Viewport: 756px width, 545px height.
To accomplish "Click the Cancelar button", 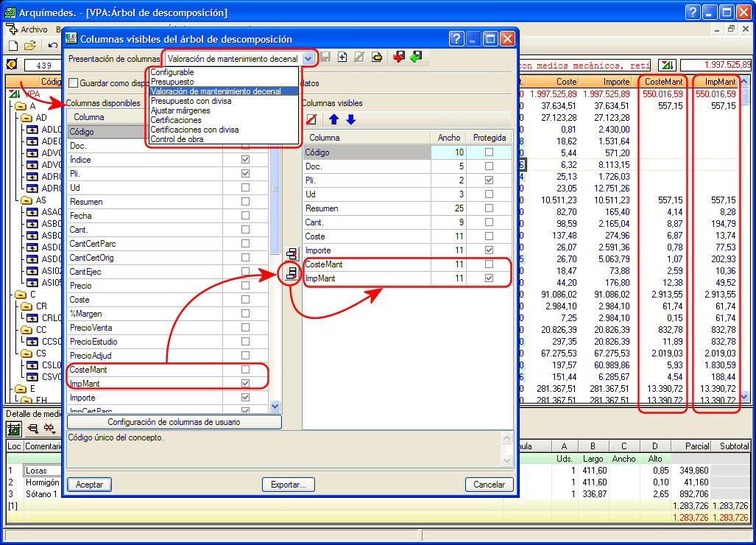I will (x=489, y=484).
